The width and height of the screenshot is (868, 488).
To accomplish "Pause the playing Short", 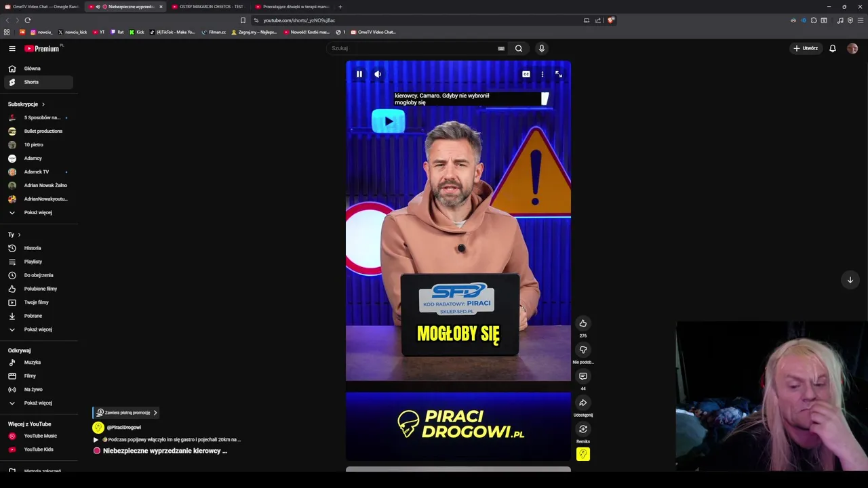I will [359, 74].
